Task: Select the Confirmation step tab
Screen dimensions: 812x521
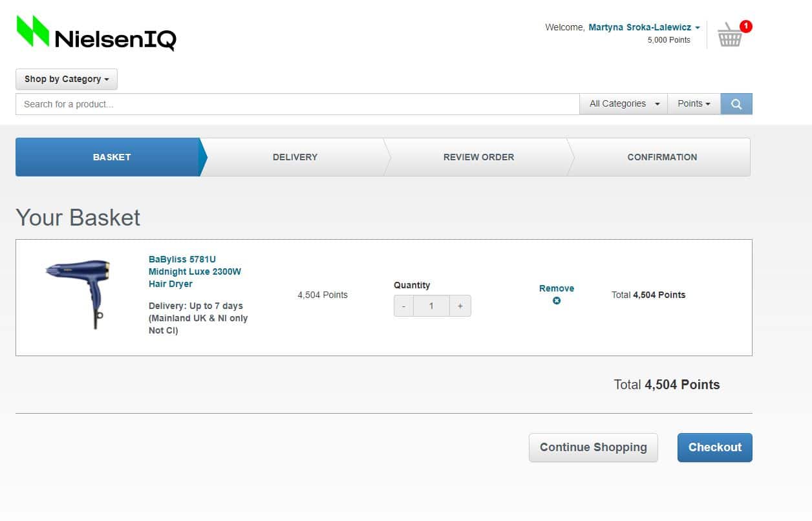Action: [662, 157]
